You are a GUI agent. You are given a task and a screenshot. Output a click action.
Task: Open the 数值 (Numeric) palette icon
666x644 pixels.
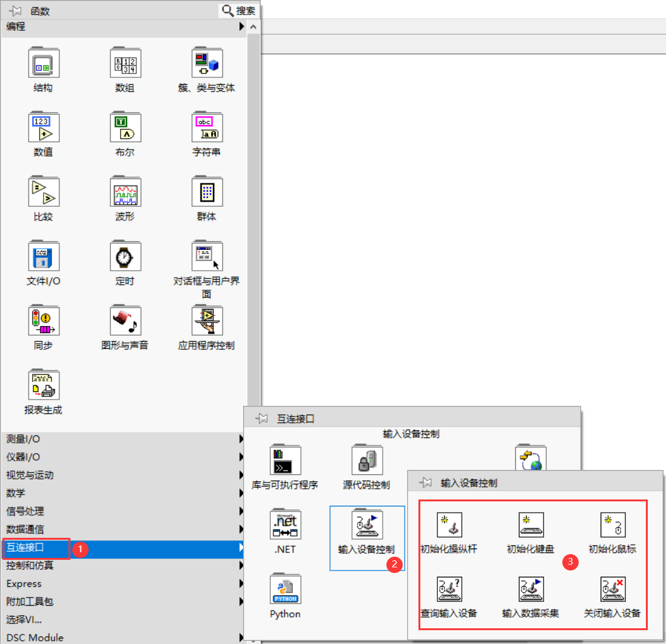[x=43, y=126]
